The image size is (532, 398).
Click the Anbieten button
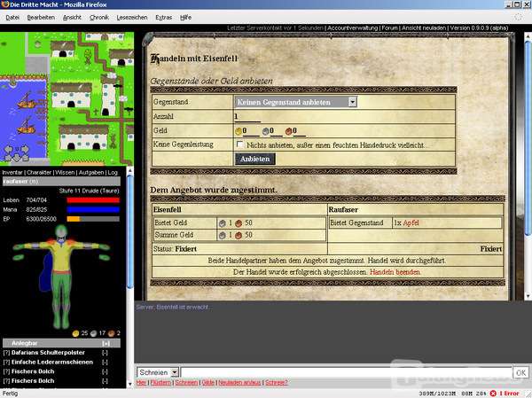[x=254, y=159]
